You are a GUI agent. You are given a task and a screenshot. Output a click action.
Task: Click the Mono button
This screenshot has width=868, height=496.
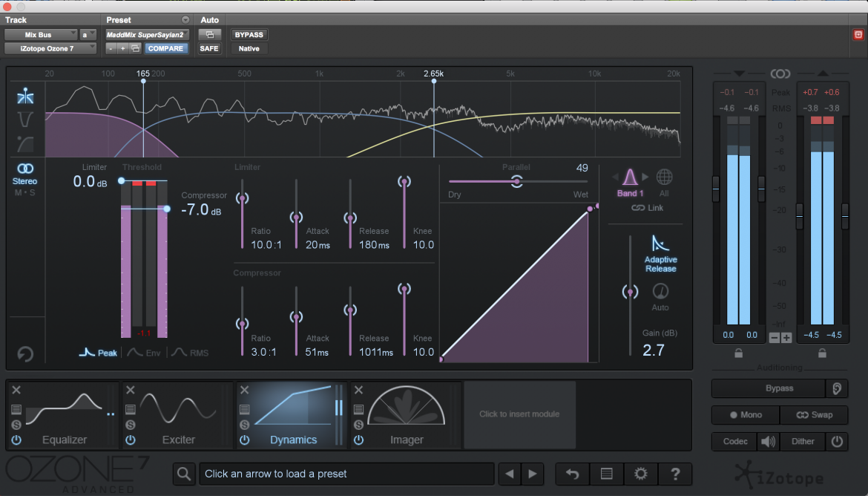746,414
